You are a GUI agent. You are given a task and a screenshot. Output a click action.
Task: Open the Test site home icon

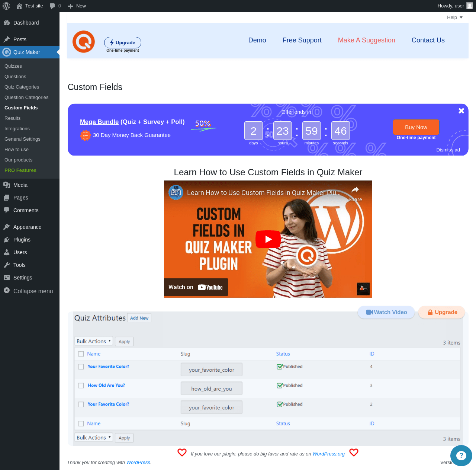point(19,6)
